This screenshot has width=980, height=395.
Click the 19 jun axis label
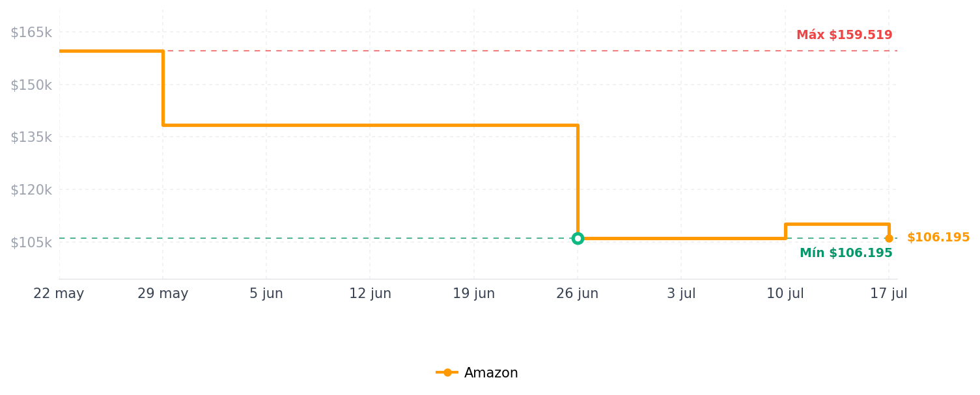pyautogui.click(x=474, y=294)
